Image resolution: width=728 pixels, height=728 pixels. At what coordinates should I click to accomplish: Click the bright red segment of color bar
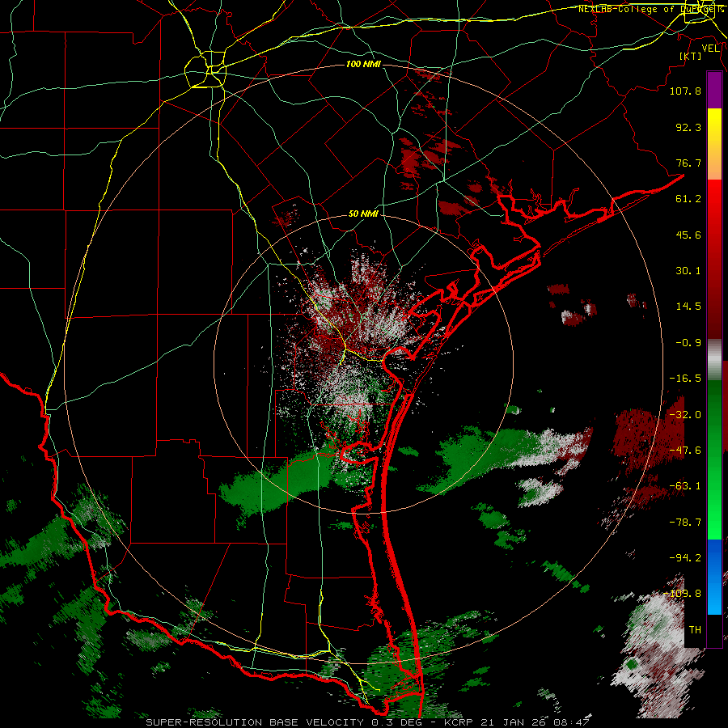click(x=714, y=196)
